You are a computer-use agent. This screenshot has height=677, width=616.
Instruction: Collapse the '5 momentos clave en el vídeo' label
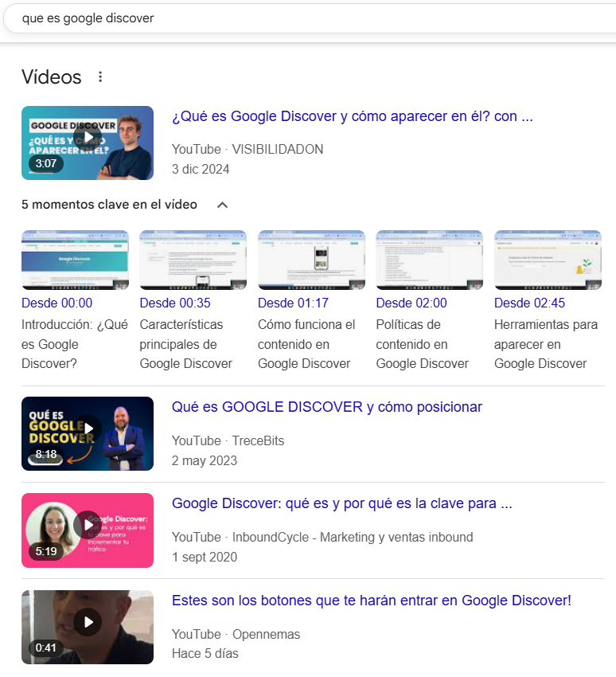pyautogui.click(x=109, y=205)
